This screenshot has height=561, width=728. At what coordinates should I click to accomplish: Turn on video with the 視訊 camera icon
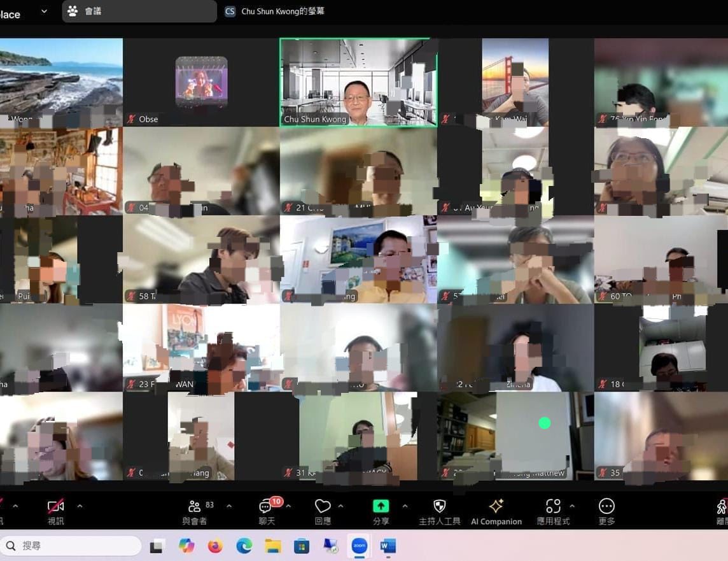tap(55, 507)
